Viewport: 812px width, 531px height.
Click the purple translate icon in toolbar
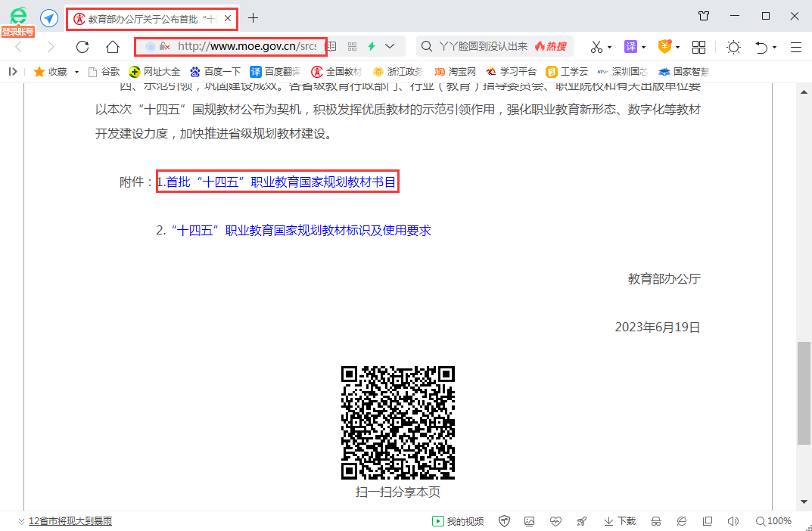click(630, 47)
